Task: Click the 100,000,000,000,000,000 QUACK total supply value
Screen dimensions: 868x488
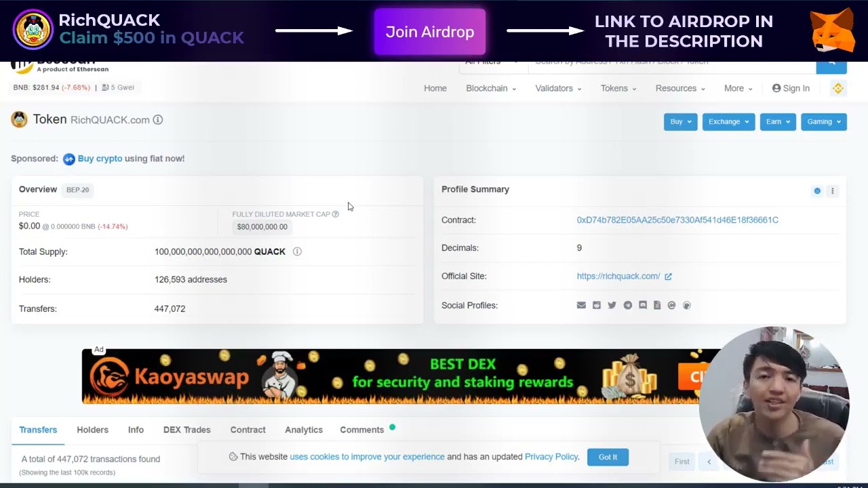Action: 220,251
